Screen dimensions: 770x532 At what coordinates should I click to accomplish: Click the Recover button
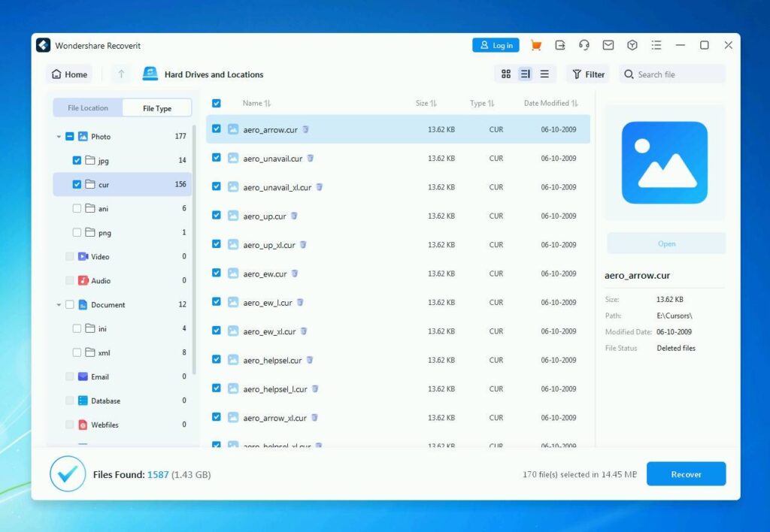[685, 473]
